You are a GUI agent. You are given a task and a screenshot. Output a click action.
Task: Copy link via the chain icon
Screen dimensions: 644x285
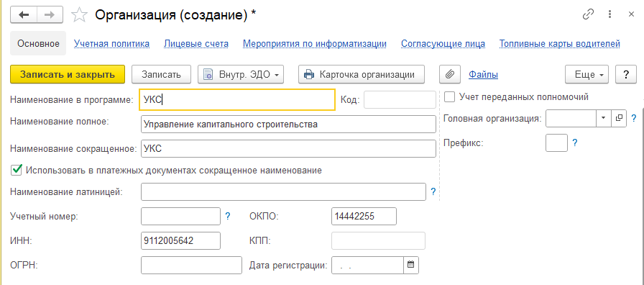[x=589, y=14]
